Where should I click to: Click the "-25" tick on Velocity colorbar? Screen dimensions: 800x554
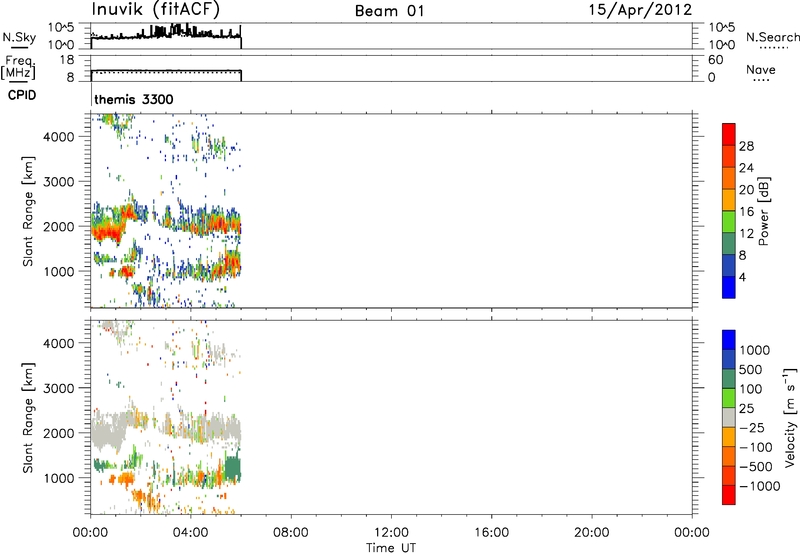click(x=751, y=428)
